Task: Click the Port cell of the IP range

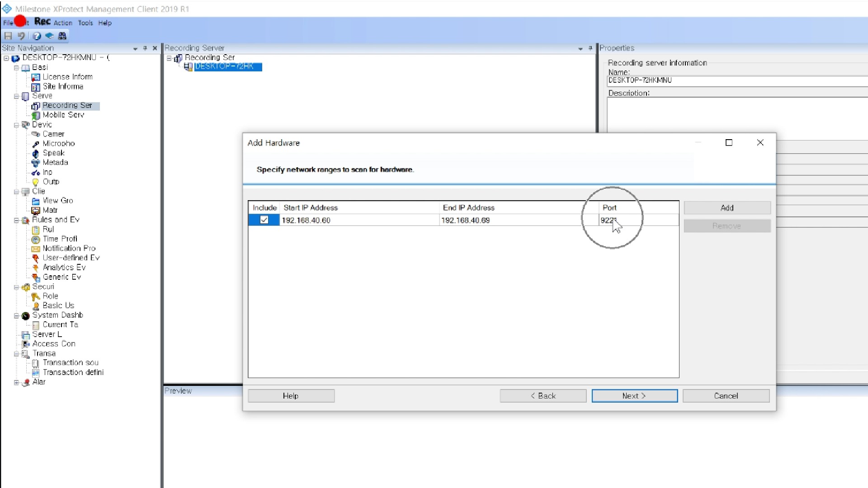Action: point(639,220)
